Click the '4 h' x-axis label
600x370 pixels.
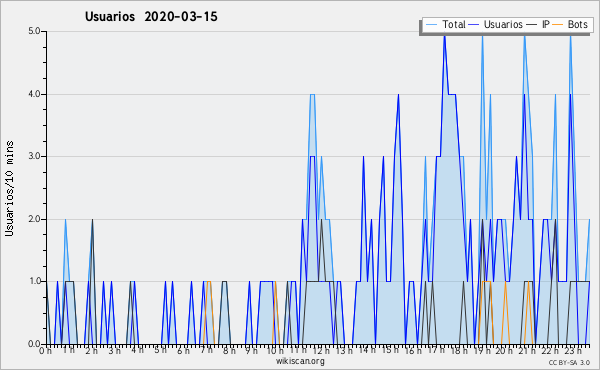point(137,350)
